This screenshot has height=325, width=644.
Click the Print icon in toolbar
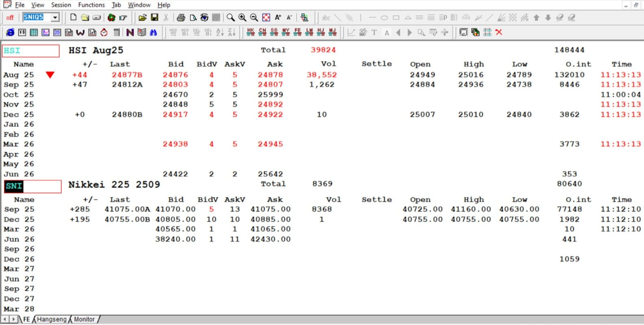[x=181, y=17]
